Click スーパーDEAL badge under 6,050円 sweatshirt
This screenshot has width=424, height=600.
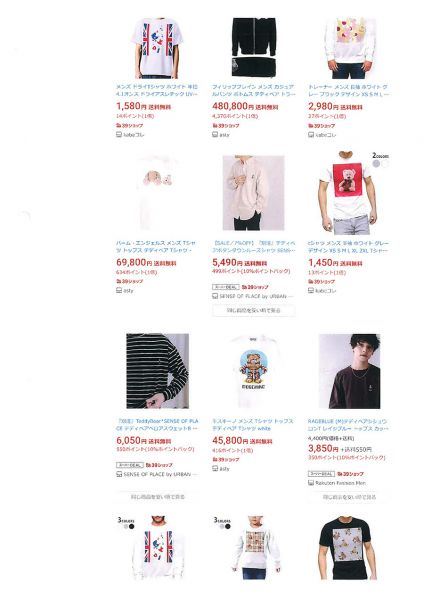coord(130,465)
